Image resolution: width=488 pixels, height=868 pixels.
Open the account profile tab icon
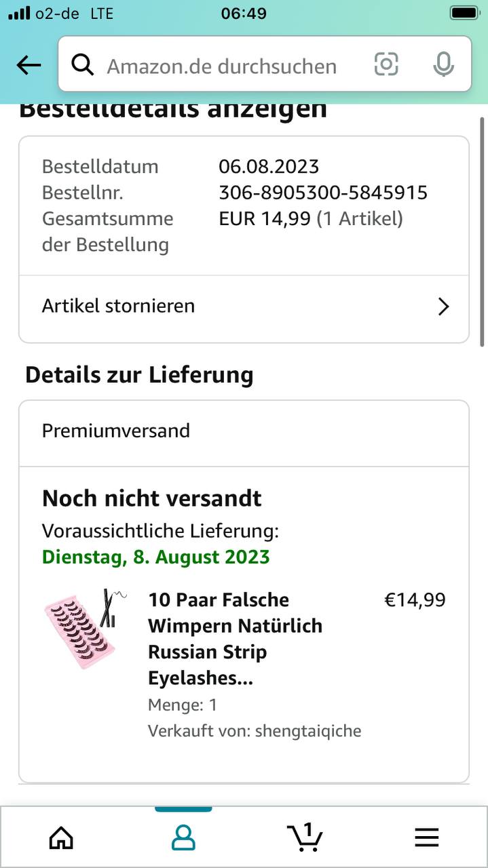tap(183, 837)
